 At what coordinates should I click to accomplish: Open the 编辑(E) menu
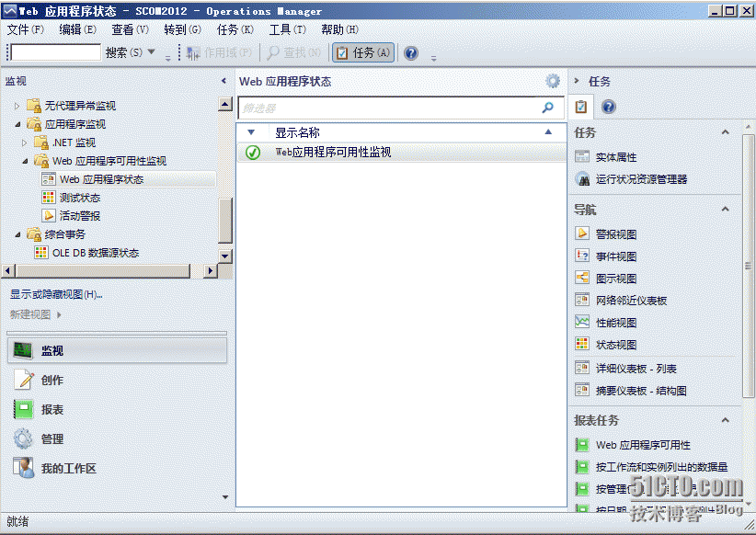pos(77,30)
